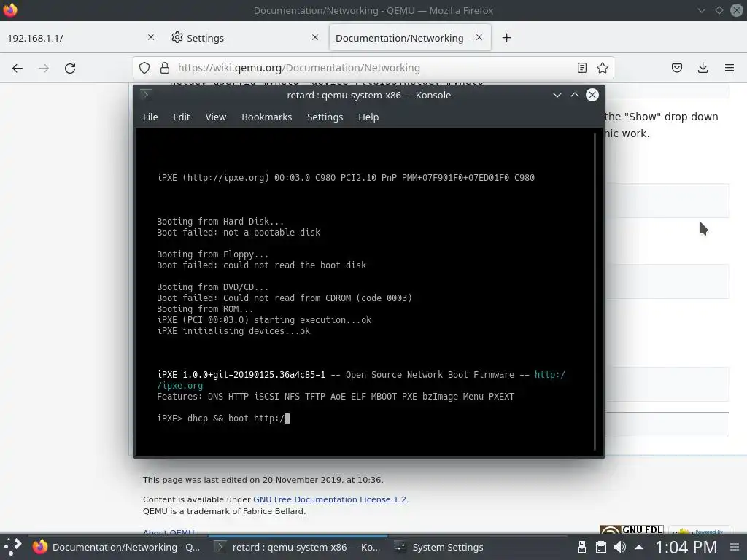Click the Firefox forward arrow
The height and width of the screenshot is (560, 747).
click(x=43, y=68)
